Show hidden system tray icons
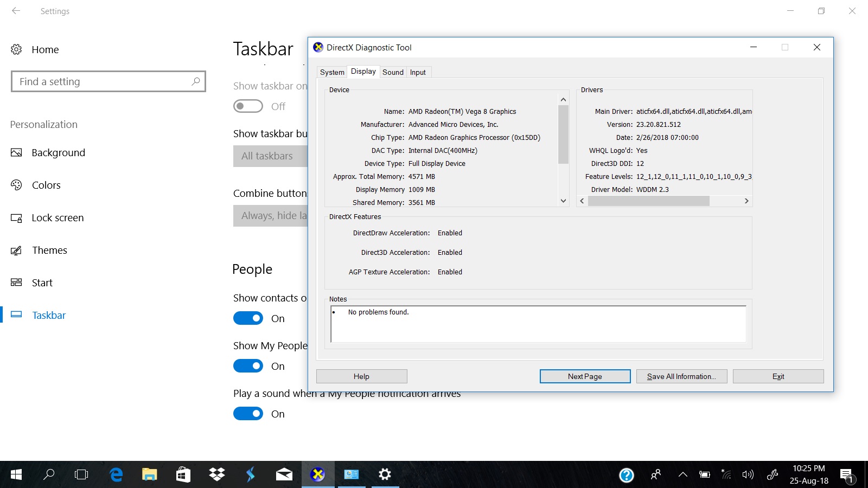The height and width of the screenshot is (488, 868). (x=683, y=474)
